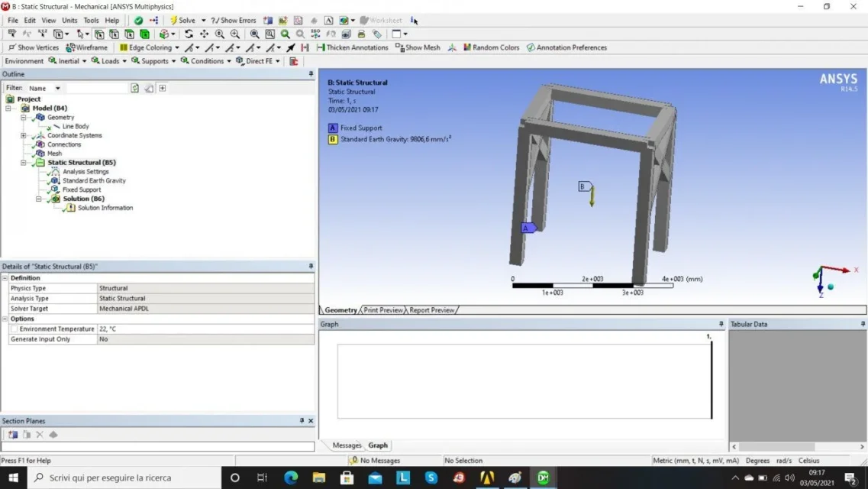868x489 pixels.
Task: Collapse the Static Structural (B5) tree node
Action: (23, 163)
